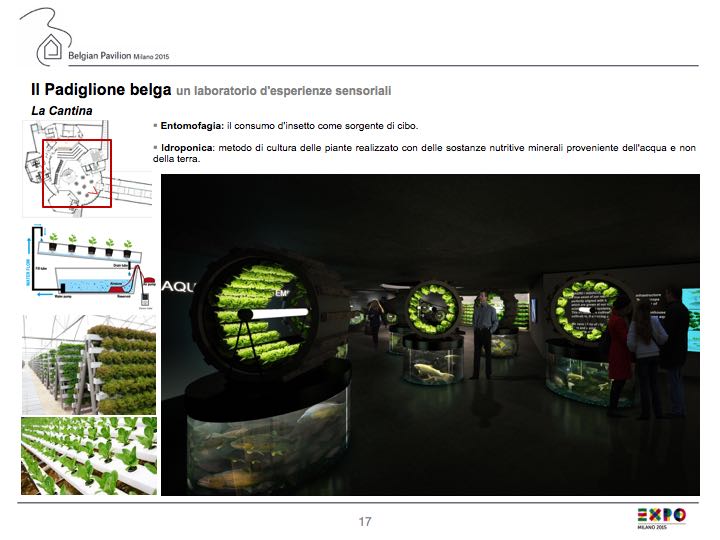The height and width of the screenshot is (540, 720).
Task: Click the subtitle "un laboratorio d'esperienze sensoriali"
Action: click(x=284, y=92)
